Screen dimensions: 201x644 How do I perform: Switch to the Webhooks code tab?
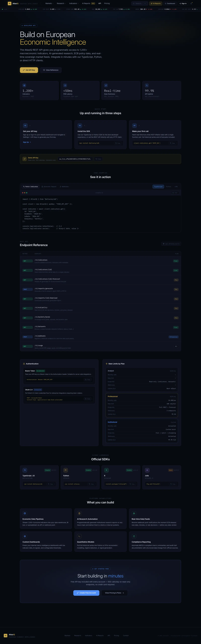[x=64, y=186]
